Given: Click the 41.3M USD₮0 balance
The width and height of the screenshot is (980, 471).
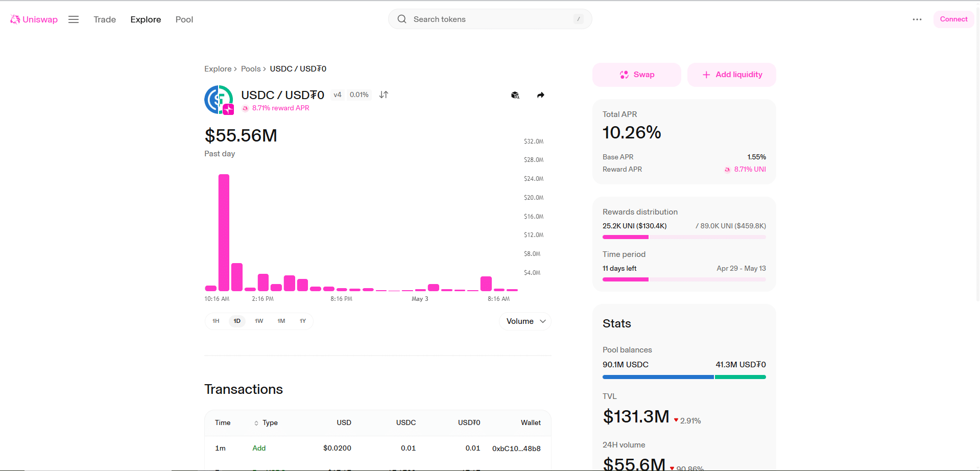Looking at the screenshot, I should coord(740,365).
